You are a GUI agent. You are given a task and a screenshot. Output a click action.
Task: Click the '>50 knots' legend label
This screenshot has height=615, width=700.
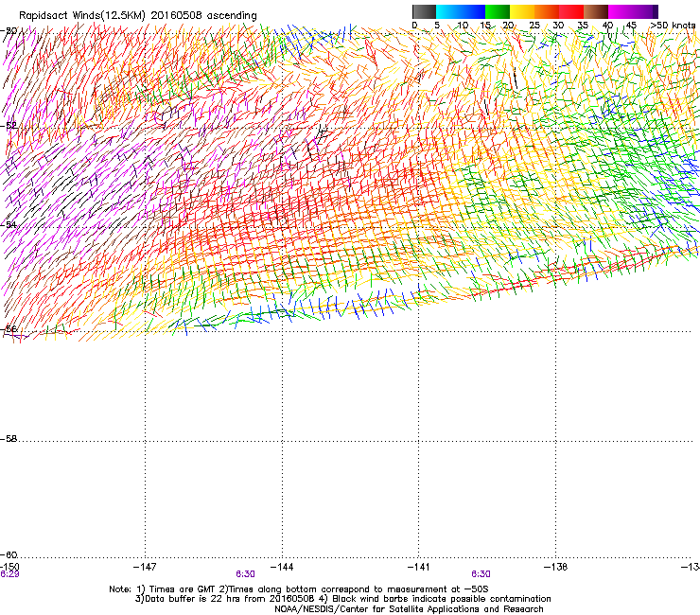click(673, 25)
